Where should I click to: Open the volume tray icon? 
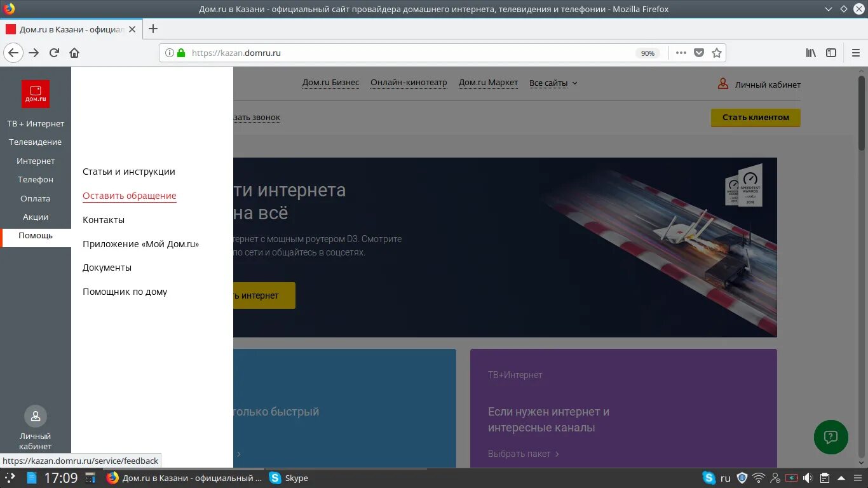(x=808, y=478)
